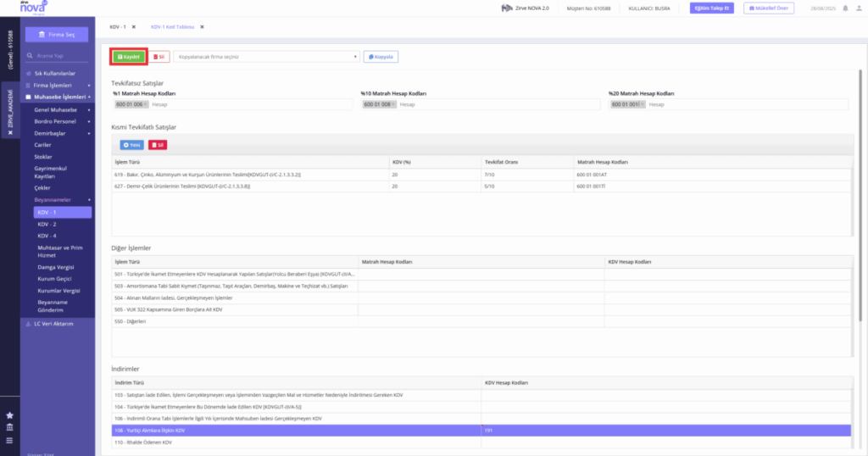Click the blue Yeni button
868x456 pixels.
click(x=131, y=145)
